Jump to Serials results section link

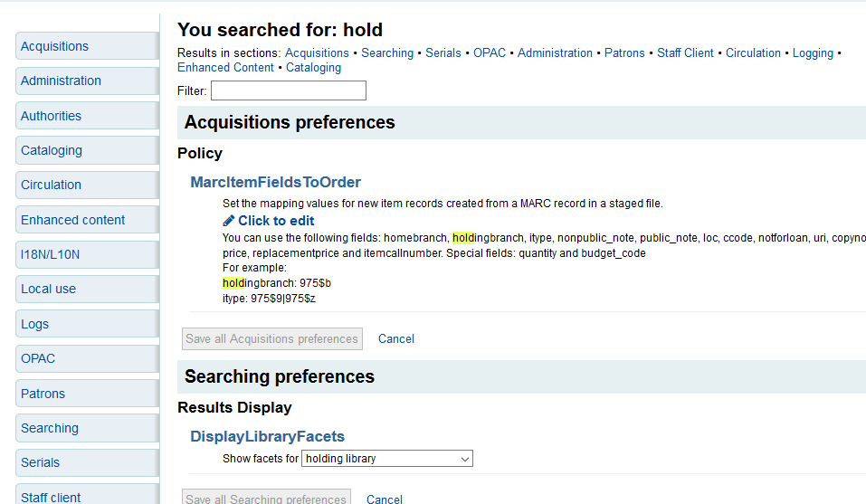443,52
